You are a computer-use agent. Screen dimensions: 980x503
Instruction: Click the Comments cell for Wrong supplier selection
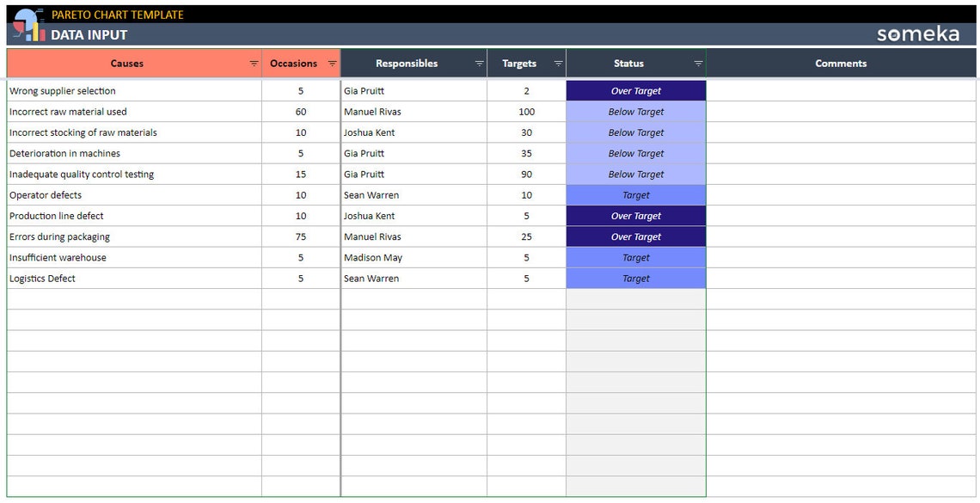pos(841,90)
